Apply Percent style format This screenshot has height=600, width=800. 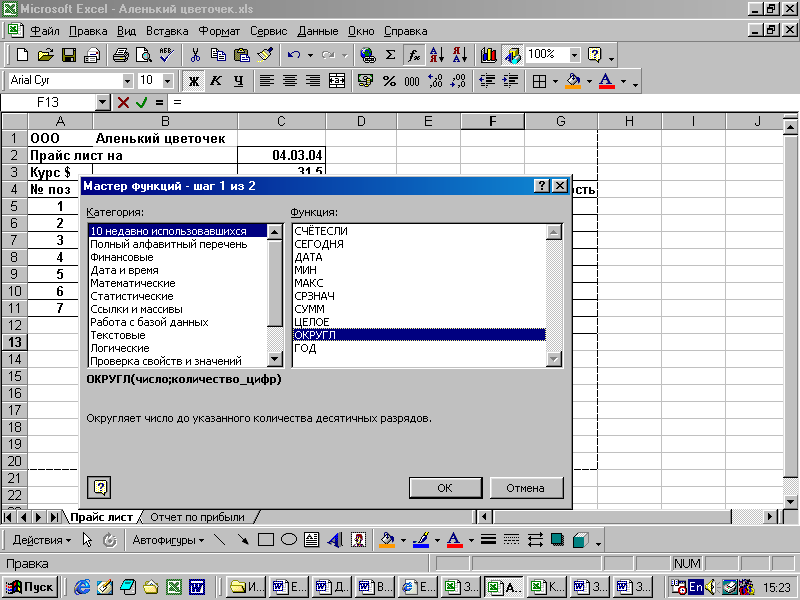pos(389,81)
